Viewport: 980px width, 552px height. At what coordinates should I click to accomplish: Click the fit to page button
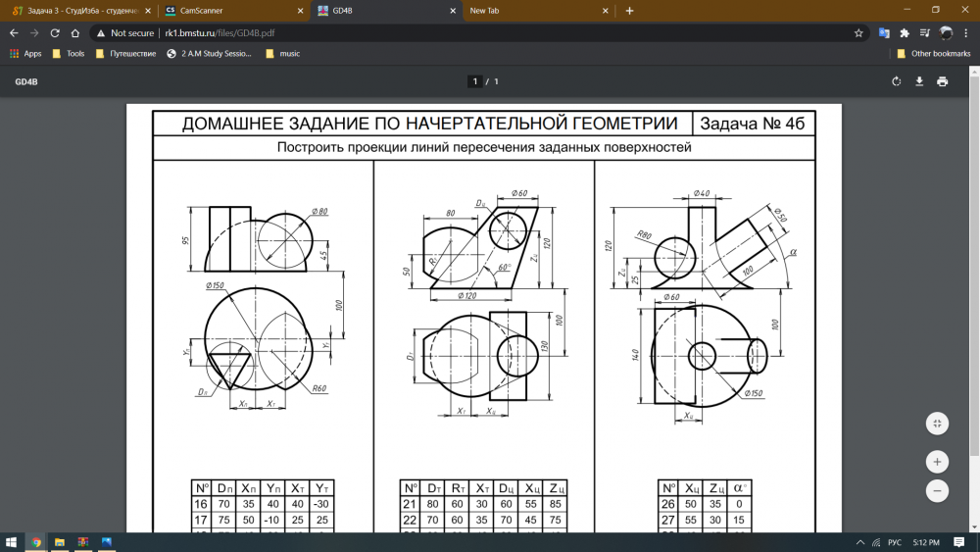pos(938,423)
